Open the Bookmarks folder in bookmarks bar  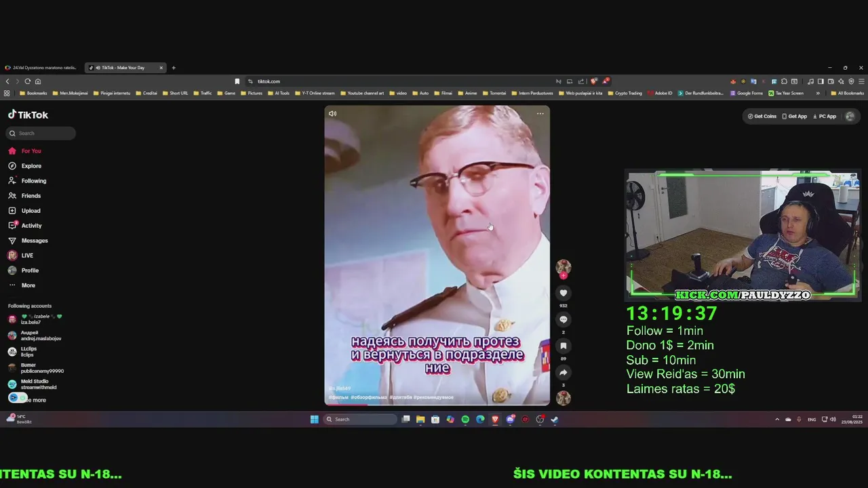(x=33, y=94)
